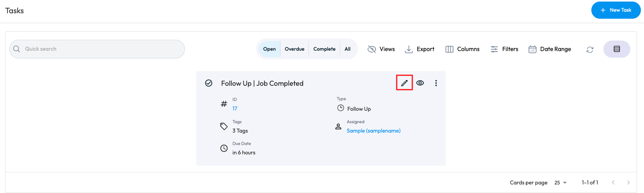Select the Open tab
Viewport: 644px width, 193px height.
point(270,49)
